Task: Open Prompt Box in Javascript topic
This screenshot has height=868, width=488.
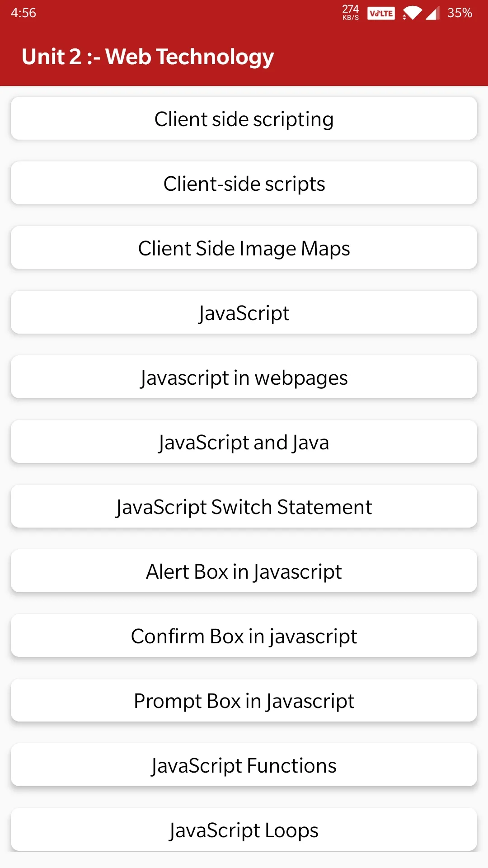Action: tap(244, 700)
